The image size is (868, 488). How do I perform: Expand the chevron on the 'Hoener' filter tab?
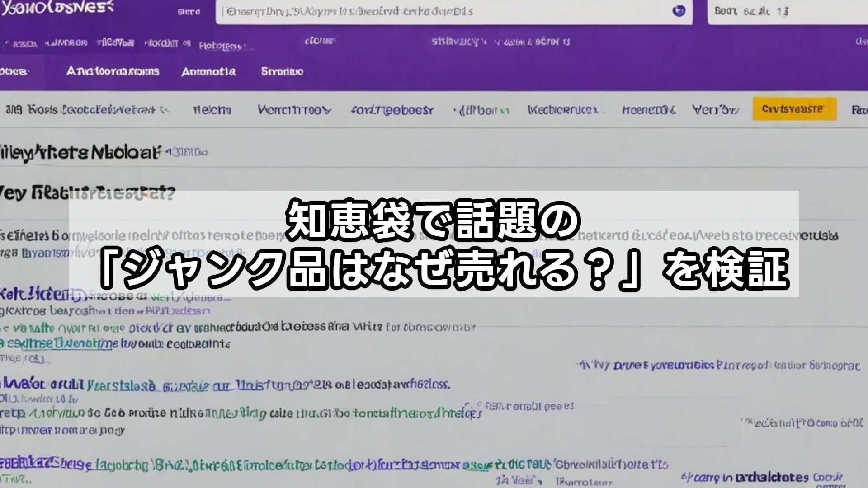675,108
